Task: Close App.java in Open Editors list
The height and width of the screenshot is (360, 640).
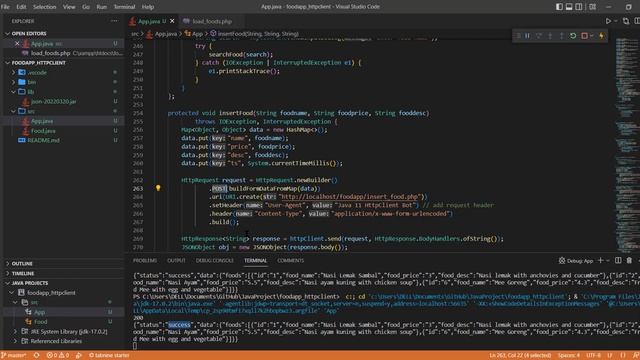Action: tap(17, 43)
